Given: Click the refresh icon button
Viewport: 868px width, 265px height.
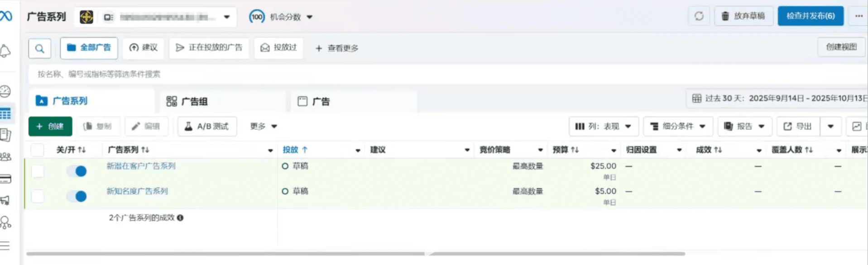Looking at the screenshot, I should tap(699, 16).
